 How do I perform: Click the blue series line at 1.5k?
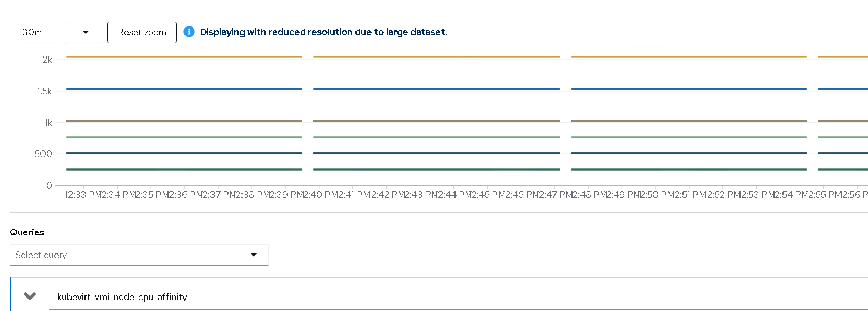coord(184,89)
